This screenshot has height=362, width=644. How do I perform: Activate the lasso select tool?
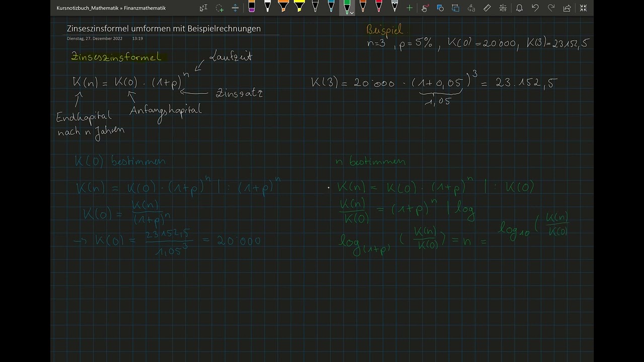coord(219,8)
